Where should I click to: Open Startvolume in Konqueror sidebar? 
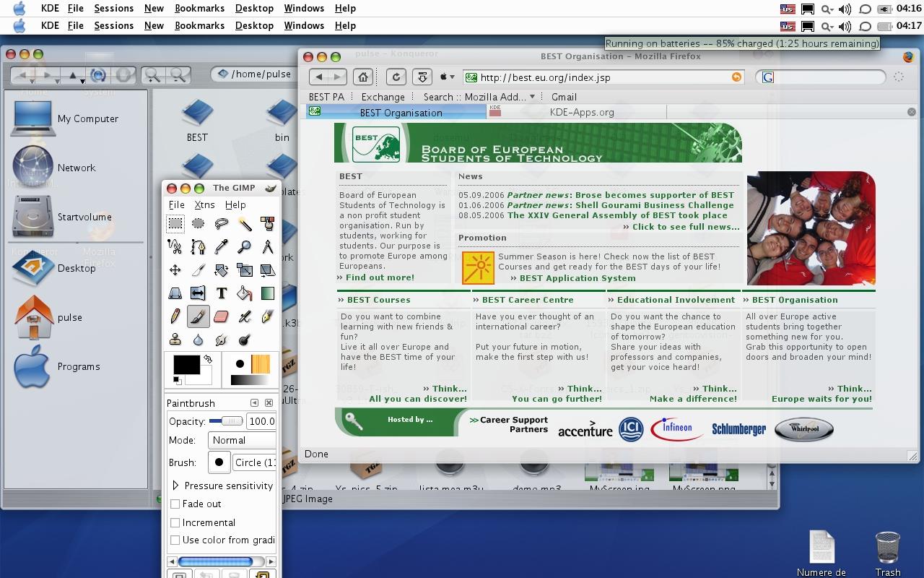(62, 216)
